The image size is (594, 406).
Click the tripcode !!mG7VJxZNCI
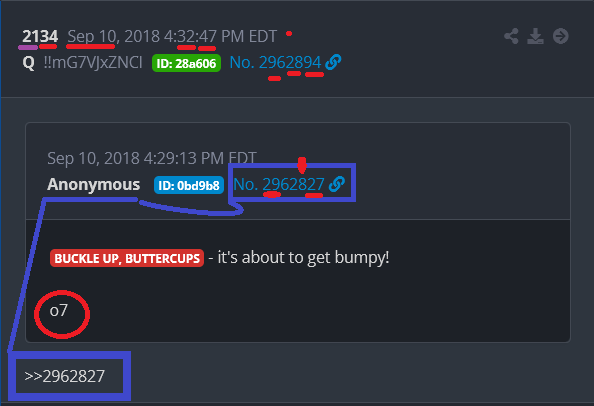(93, 62)
